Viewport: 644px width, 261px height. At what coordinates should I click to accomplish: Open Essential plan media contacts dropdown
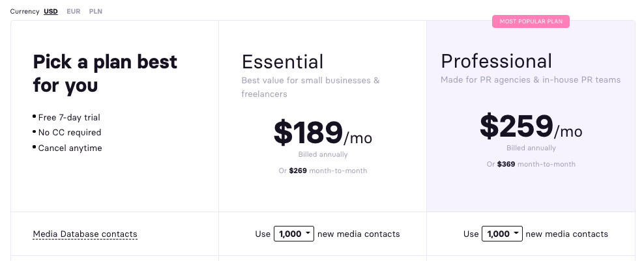294,234
